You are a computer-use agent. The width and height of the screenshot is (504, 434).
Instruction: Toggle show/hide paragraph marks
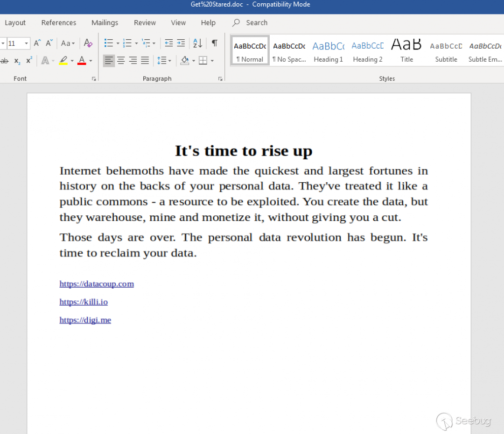pyautogui.click(x=214, y=43)
